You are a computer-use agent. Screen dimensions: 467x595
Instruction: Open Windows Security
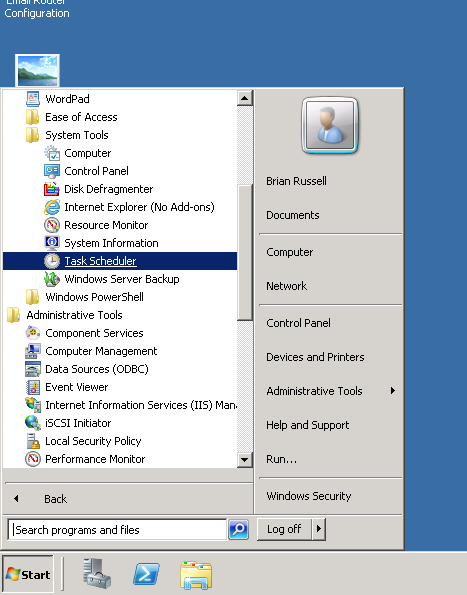click(x=309, y=496)
